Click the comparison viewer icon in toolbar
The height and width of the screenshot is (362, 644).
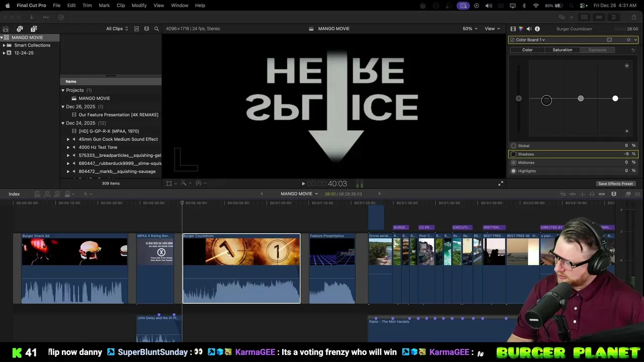[562, 17]
